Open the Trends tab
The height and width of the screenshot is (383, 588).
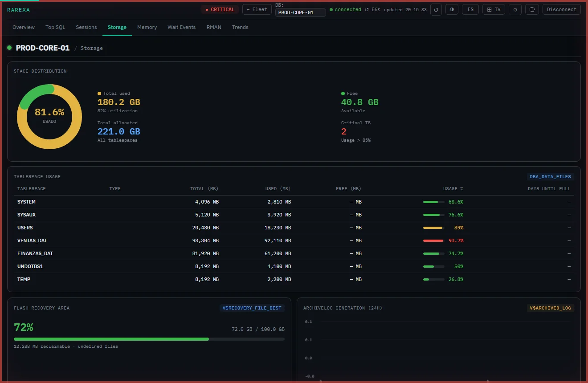pos(240,27)
